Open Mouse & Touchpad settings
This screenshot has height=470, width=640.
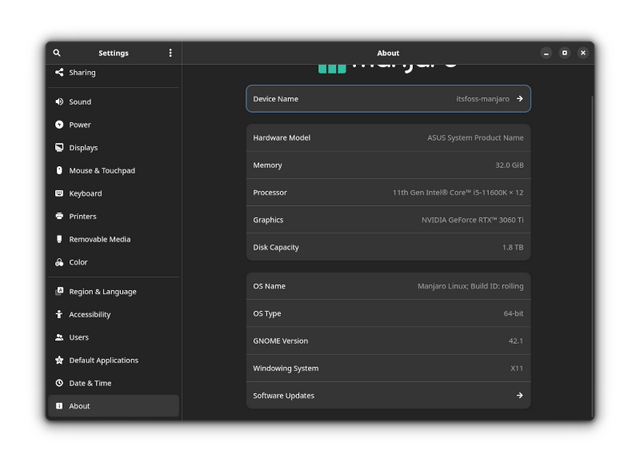[113, 170]
